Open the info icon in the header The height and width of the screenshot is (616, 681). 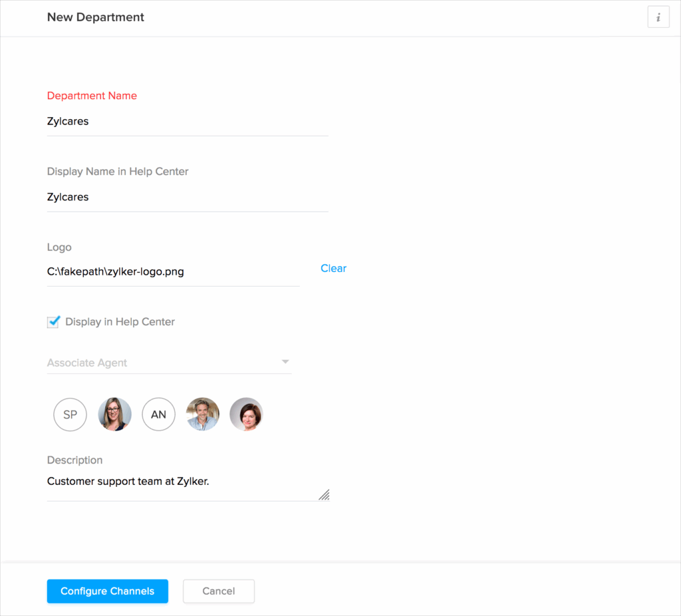click(658, 17)
